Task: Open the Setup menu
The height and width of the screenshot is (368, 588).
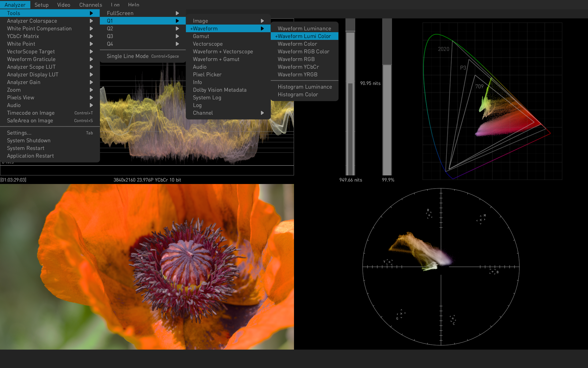Action: pos(41,5)
